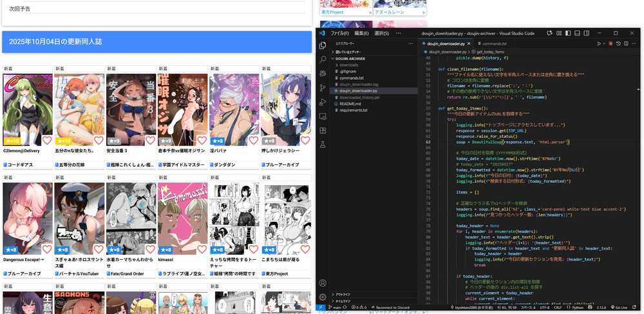Favorite kimassi with heart icon

(x=202, y=250)
